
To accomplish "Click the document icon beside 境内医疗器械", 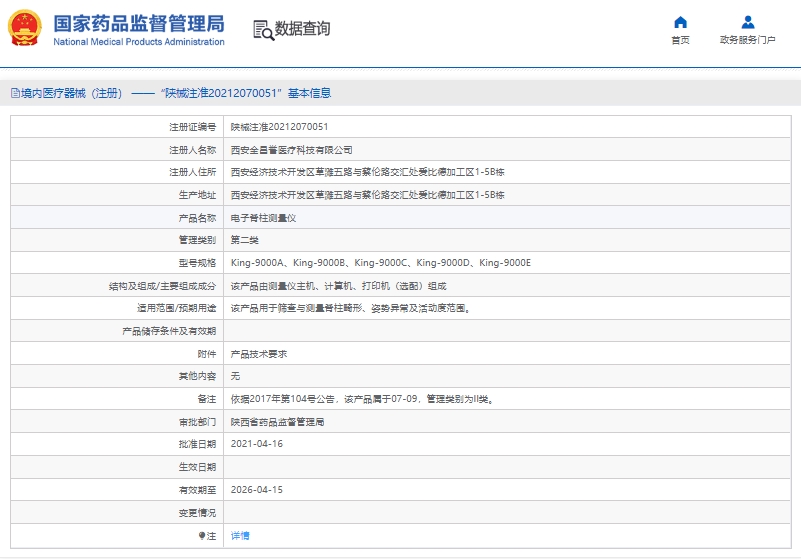I will coord(15,93).
